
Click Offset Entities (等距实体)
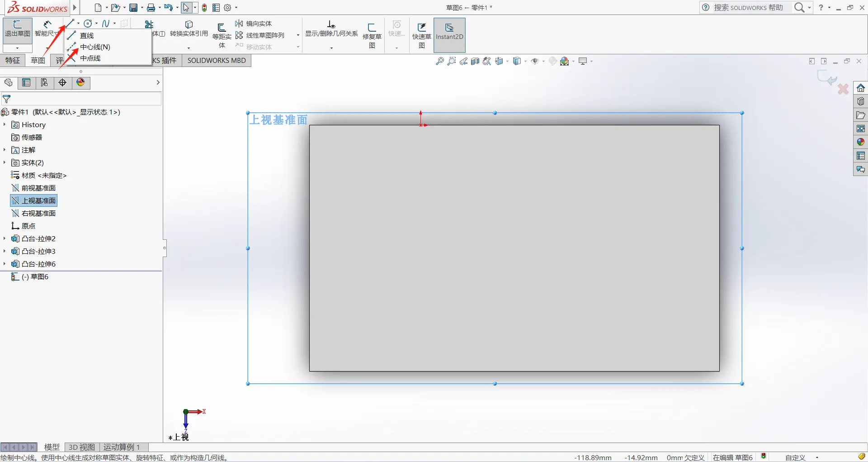222,36
